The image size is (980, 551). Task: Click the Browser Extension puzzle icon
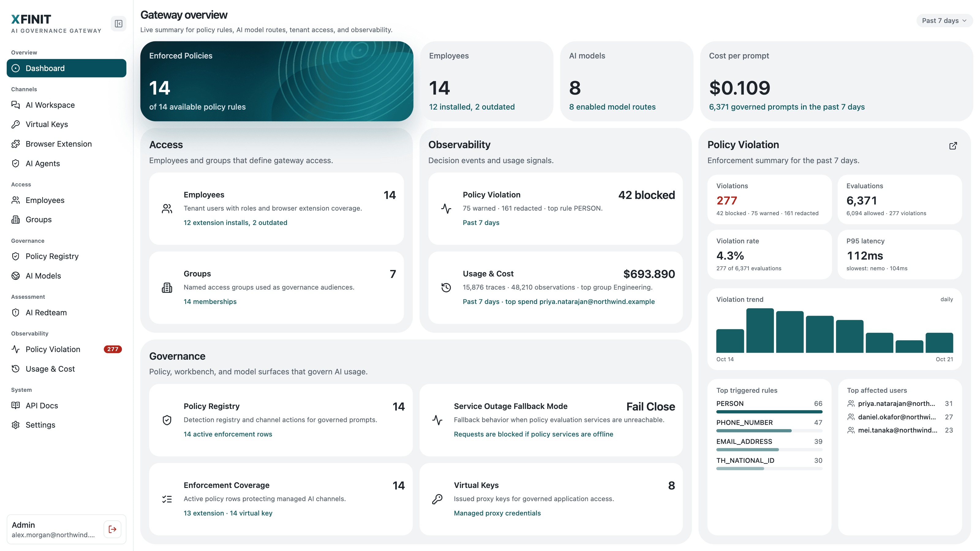point(16,144)
